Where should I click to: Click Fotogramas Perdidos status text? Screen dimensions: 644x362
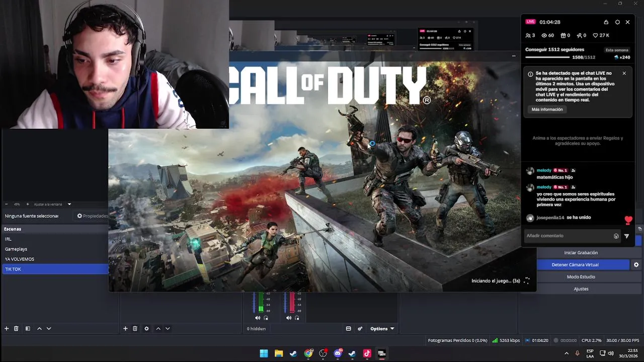[x=458, y=340]
